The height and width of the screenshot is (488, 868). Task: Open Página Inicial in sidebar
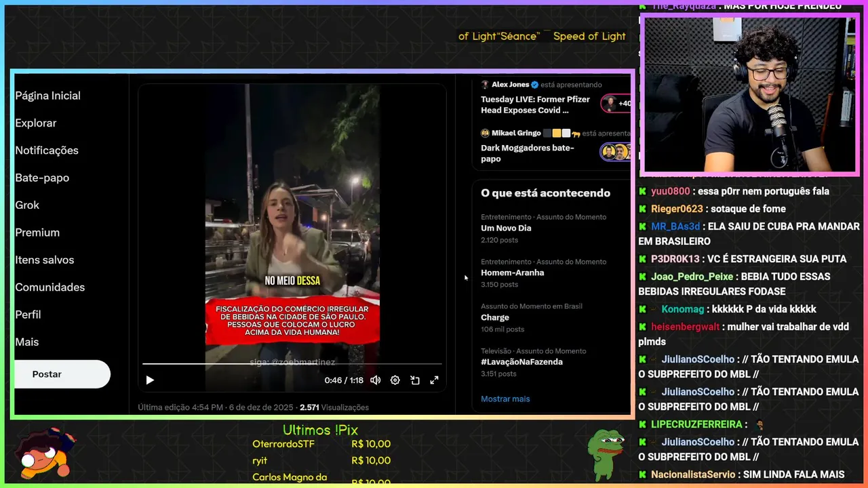coord(47,96)
